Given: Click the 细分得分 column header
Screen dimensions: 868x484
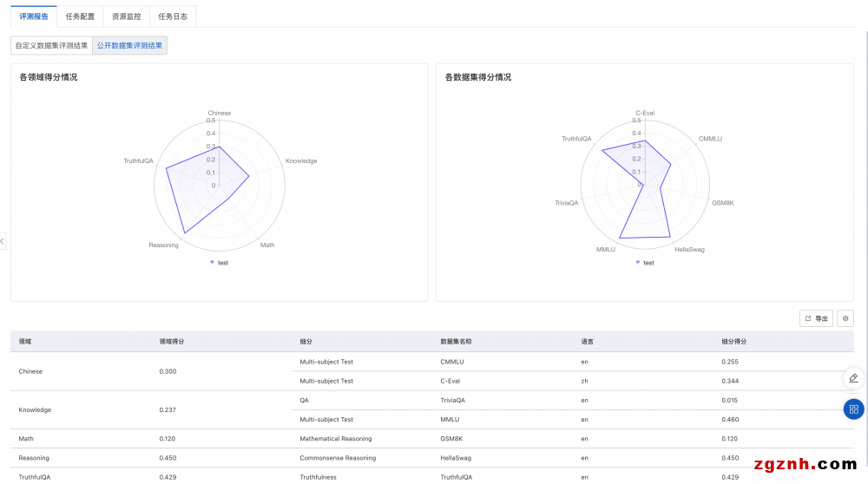Looking at the screenshot, I should 733,342.
